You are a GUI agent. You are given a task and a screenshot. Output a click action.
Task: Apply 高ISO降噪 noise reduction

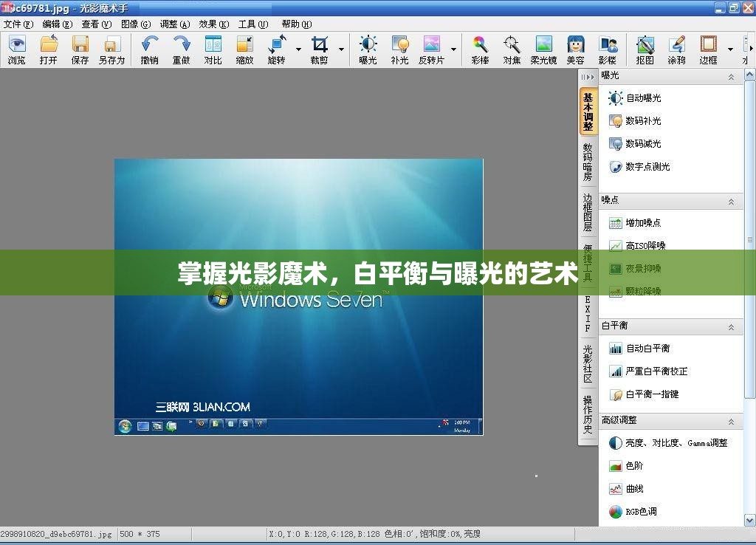(x=637, y=246)
